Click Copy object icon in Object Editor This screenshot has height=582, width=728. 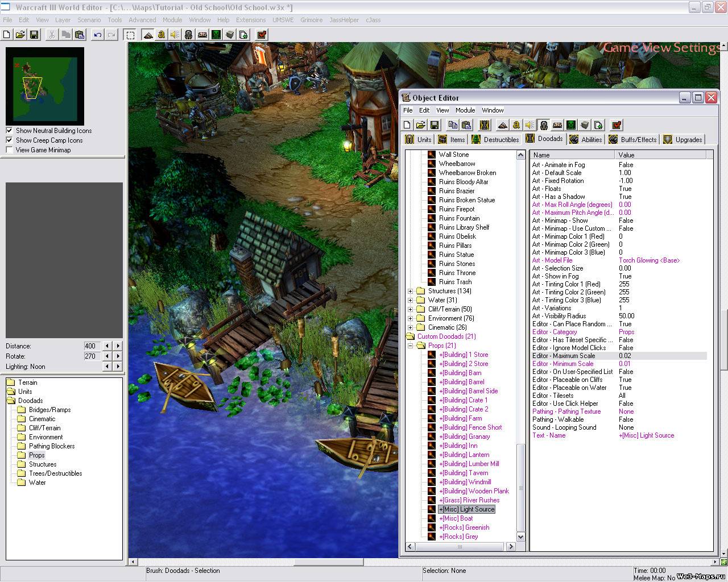point(453,125)
